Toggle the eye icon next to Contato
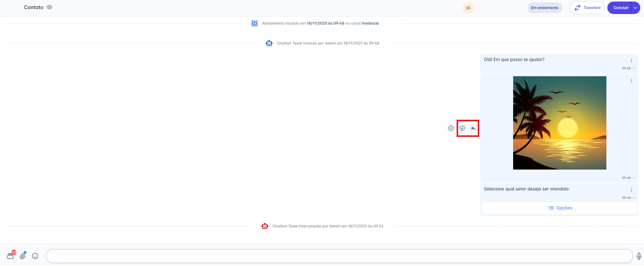This screenshot has height=266, width=644. pyautogui.click(x=49, y=7)
